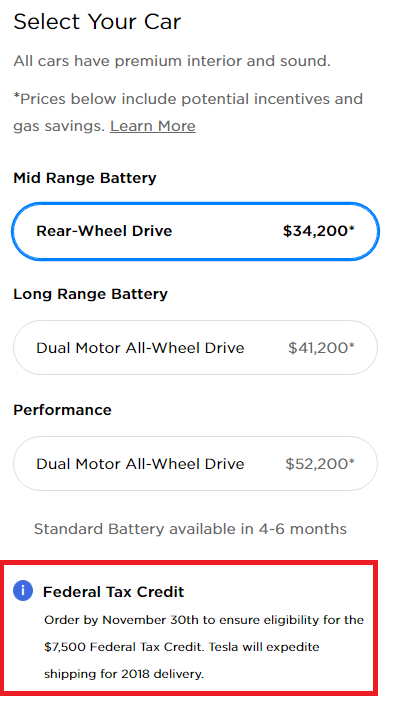Click the potential incentives disclaimer text
The image size is (395, 704).
pos(188,112)
